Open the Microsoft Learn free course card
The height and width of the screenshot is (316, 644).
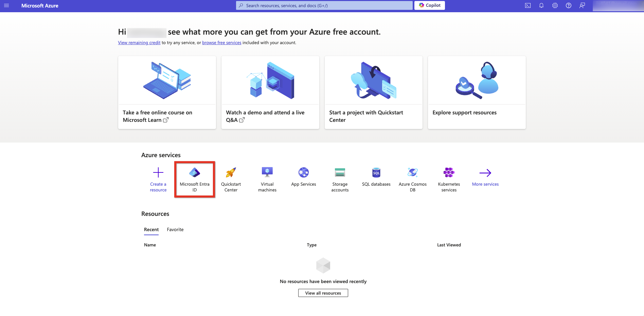(167, 92)
